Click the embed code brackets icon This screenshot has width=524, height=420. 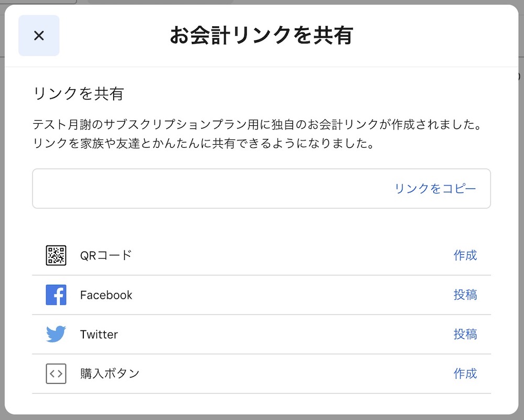point(56,373)
